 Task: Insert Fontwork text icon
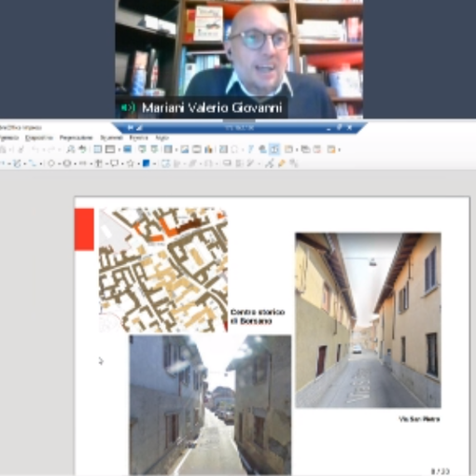pyautogui.click(x=251, y=149)
